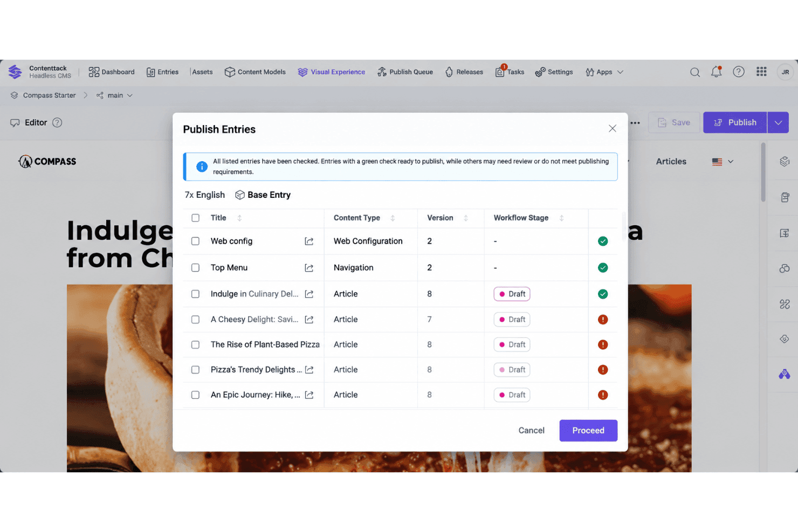Open the purple icon at sidebar bottom
Screen dimensions: 798x532
point(785,374)
